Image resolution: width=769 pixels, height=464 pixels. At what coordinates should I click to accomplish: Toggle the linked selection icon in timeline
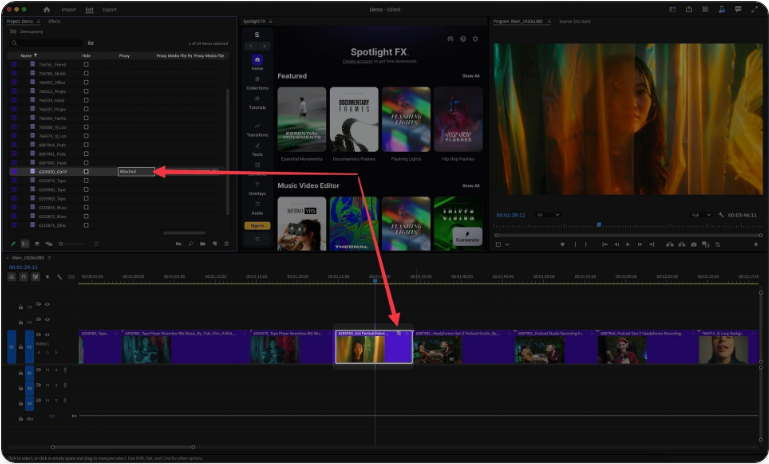35,277
